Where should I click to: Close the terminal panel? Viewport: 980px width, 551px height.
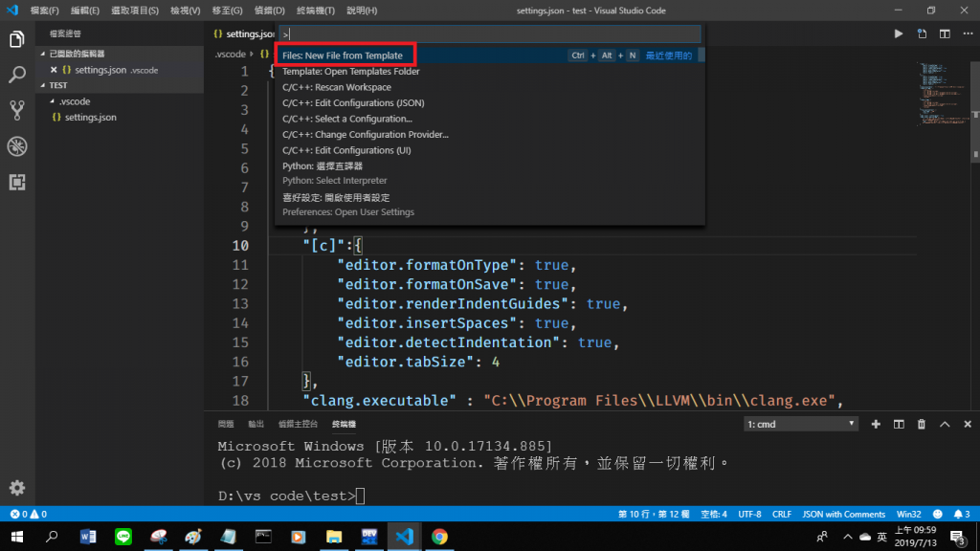tap(968, 424)
